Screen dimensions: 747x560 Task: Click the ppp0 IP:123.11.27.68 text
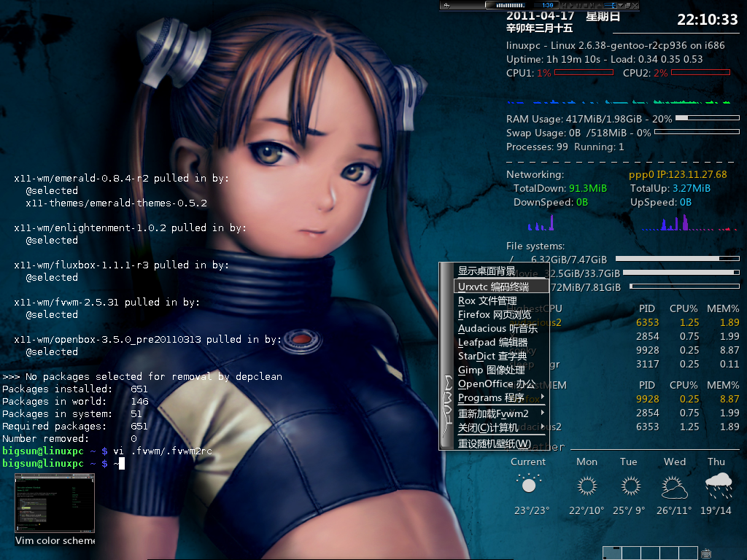[x=678, y=175]
